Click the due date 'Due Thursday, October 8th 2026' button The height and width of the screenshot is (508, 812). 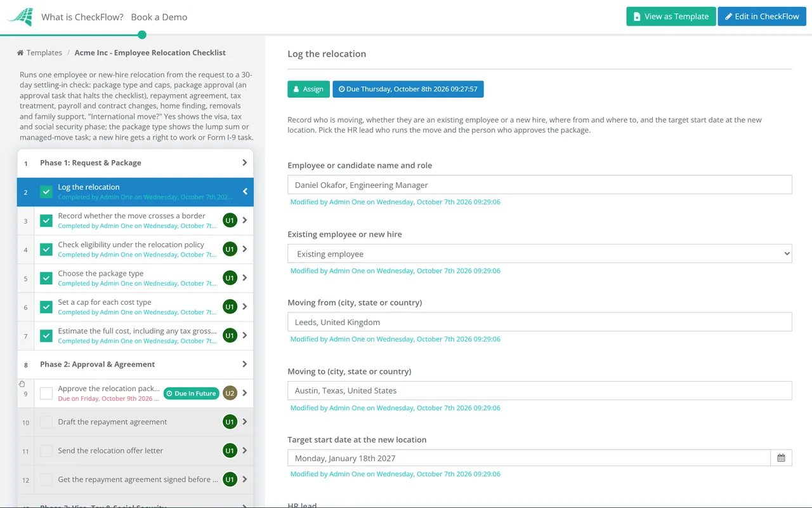pos(408,89)
